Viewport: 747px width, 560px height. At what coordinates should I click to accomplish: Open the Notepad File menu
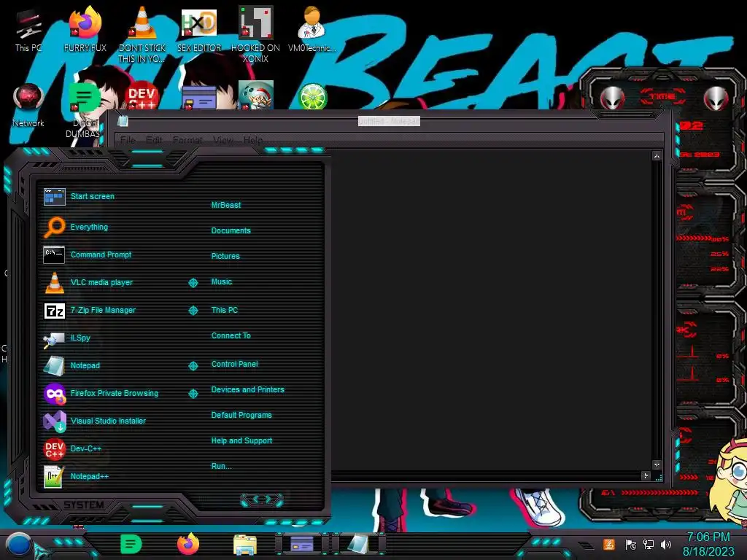[x=128, y=140]
